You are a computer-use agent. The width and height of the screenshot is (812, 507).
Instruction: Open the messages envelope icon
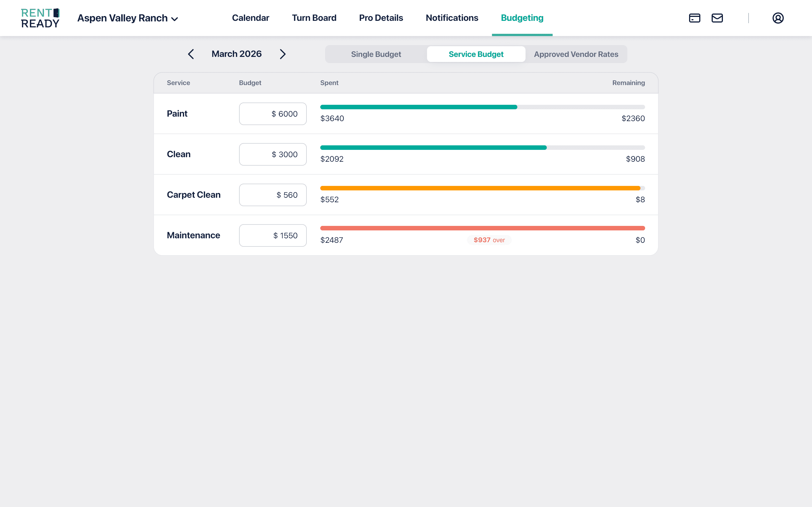pyautogui.click(x=717, y=18)
